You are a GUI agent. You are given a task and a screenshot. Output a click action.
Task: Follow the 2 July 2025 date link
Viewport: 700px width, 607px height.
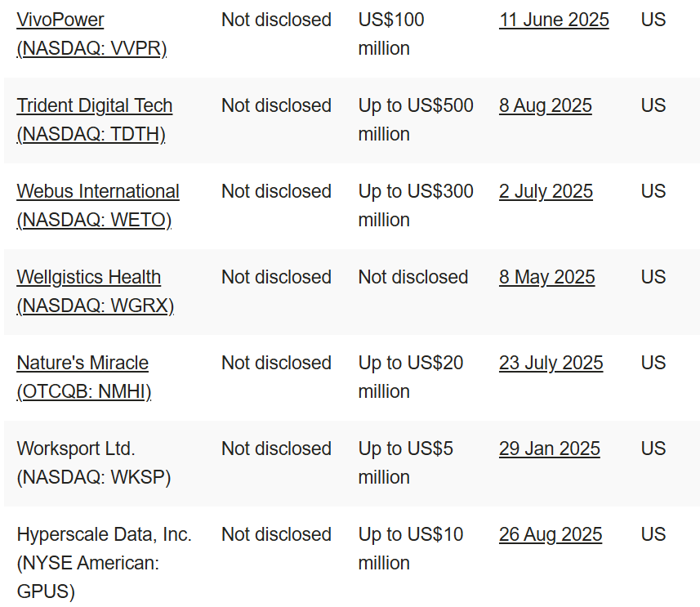[546, 192]
